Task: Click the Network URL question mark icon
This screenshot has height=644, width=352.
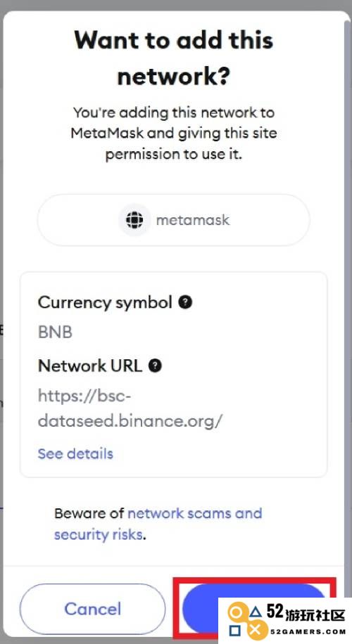Action: pos(155,366)
